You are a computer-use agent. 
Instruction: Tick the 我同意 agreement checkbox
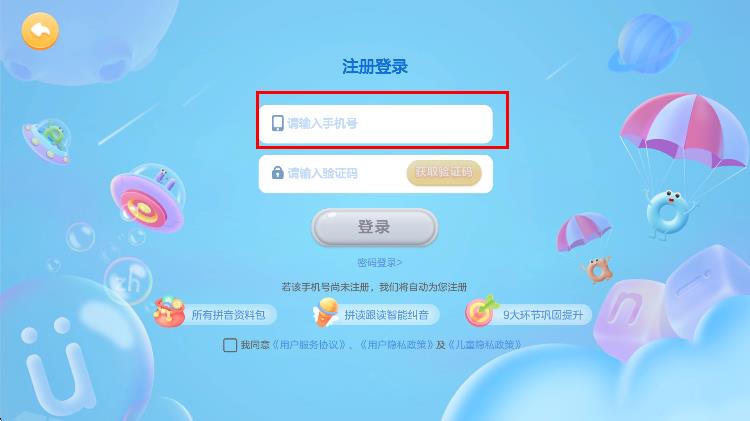click(230, 344)
